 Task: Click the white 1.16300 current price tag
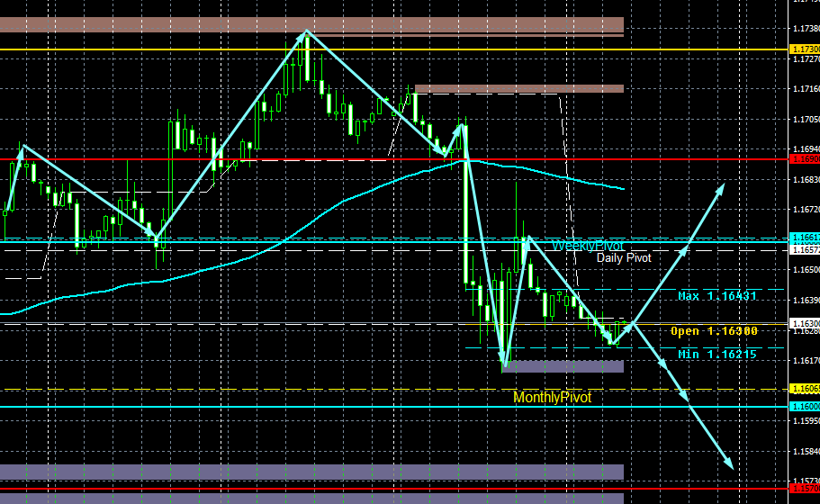pyautogui.click(x=805, y=324)
